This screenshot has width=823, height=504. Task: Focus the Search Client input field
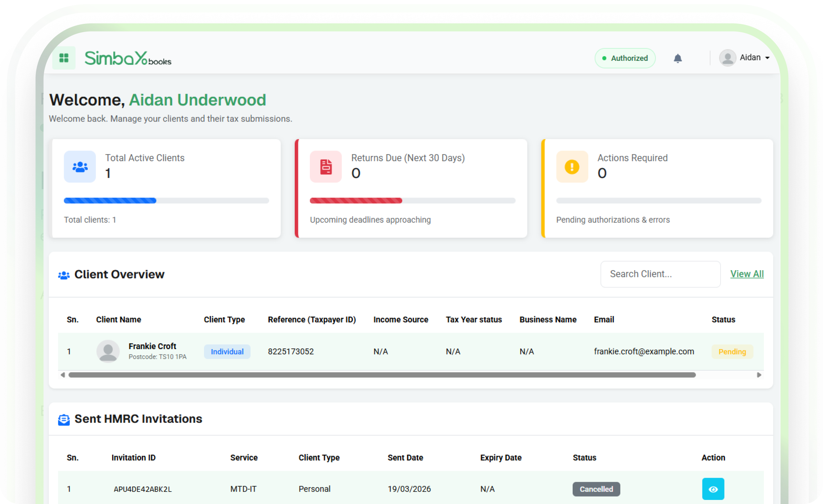tap(660, 274)
